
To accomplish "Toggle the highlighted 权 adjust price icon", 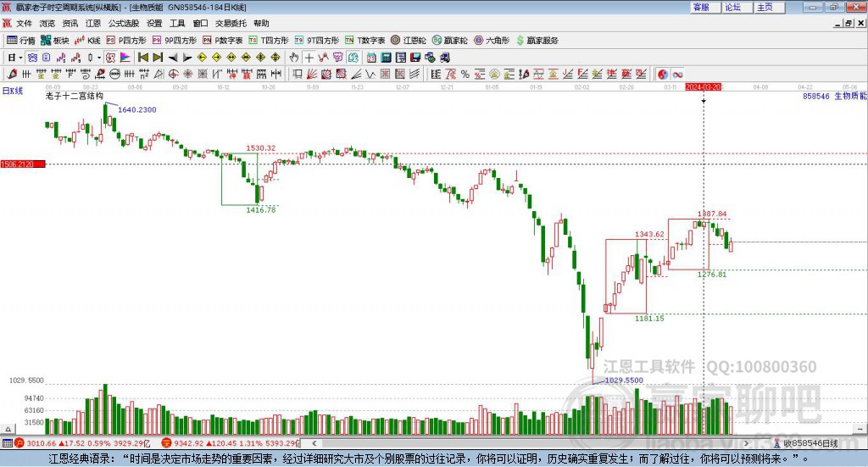I will (111, 58).
